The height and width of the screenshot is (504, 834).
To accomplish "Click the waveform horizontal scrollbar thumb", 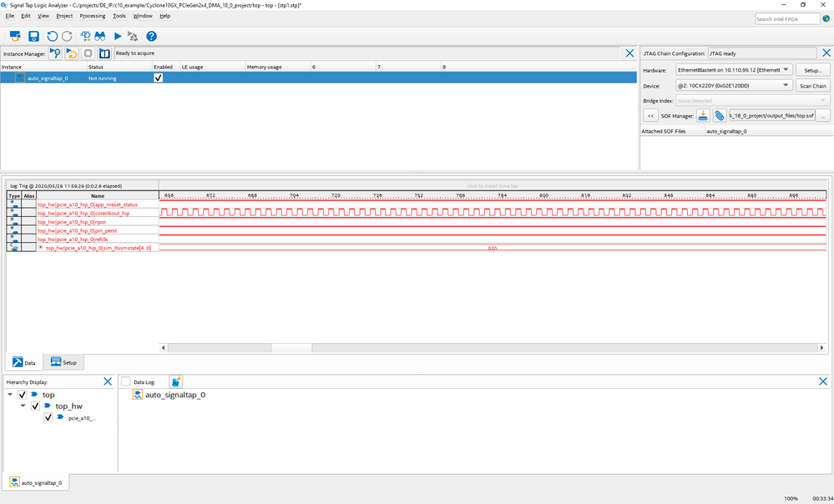I will coord(291,348).
